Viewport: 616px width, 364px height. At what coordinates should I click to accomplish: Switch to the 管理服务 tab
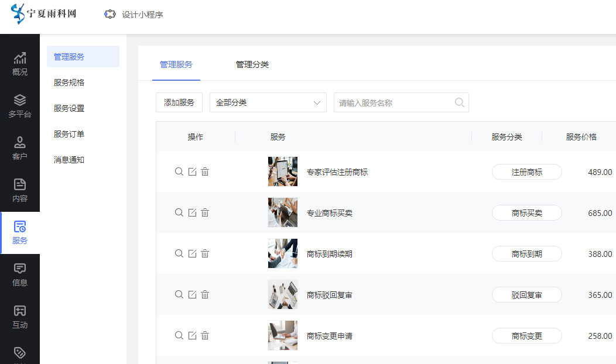click(176, 64)
